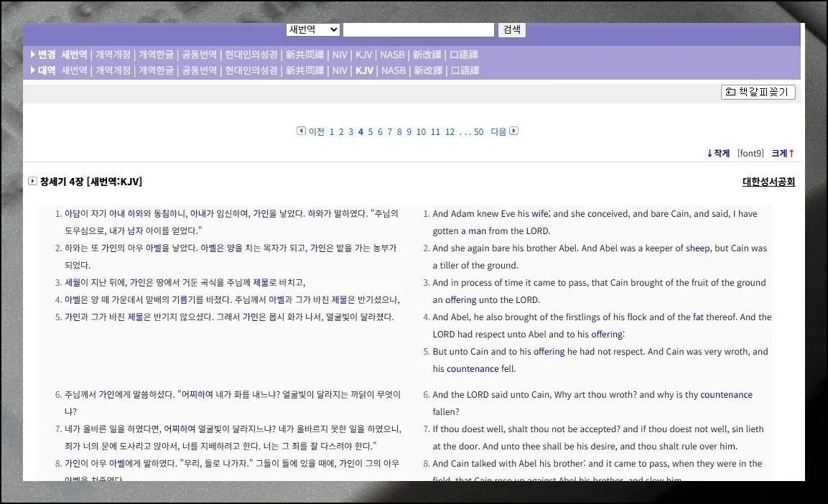The height and width of the screenshot is (504, 828).
Task: Expand the 창세기 4장 section triangle
Action: tap(33, 181)
